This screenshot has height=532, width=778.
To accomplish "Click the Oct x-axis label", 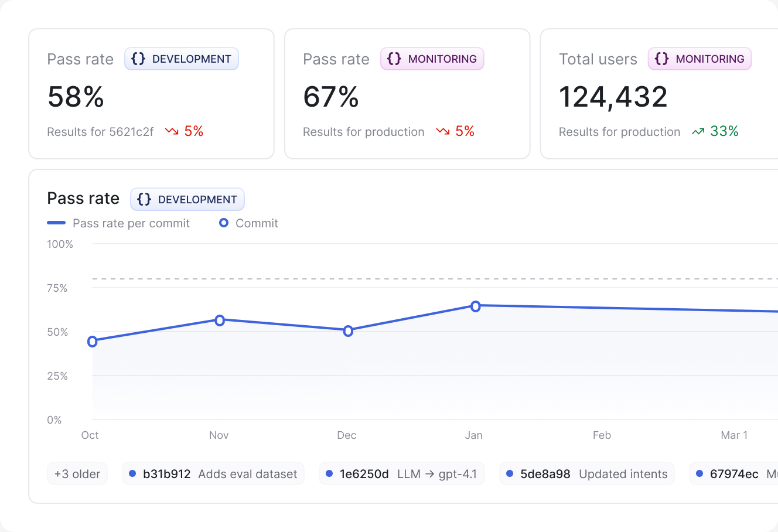I will pyautogui.click(x=90, y=435).
